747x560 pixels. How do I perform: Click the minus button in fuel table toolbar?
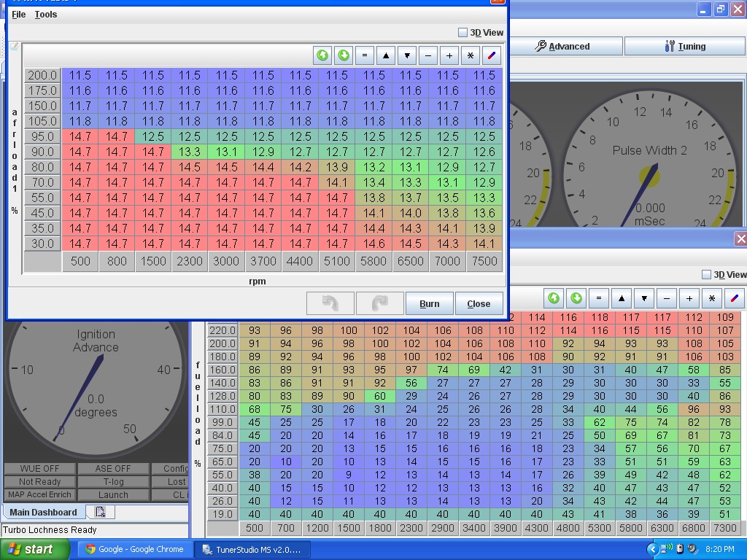[x=667, y=298]
